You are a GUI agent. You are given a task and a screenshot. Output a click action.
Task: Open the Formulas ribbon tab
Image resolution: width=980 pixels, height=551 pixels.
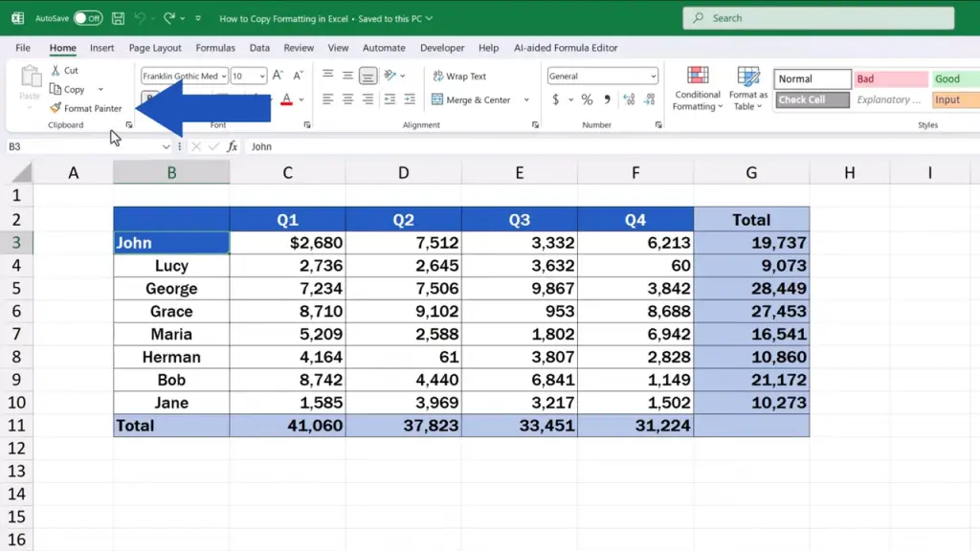click(215, 48)
